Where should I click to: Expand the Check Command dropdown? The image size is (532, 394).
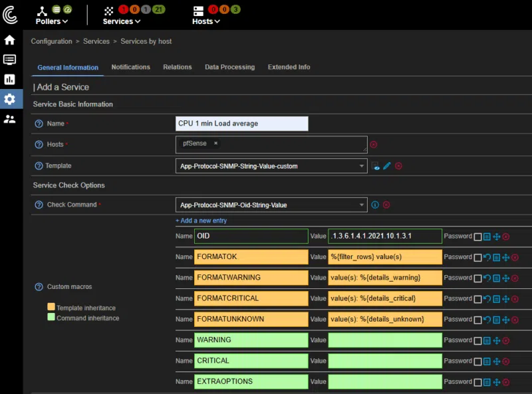point(271,205)
